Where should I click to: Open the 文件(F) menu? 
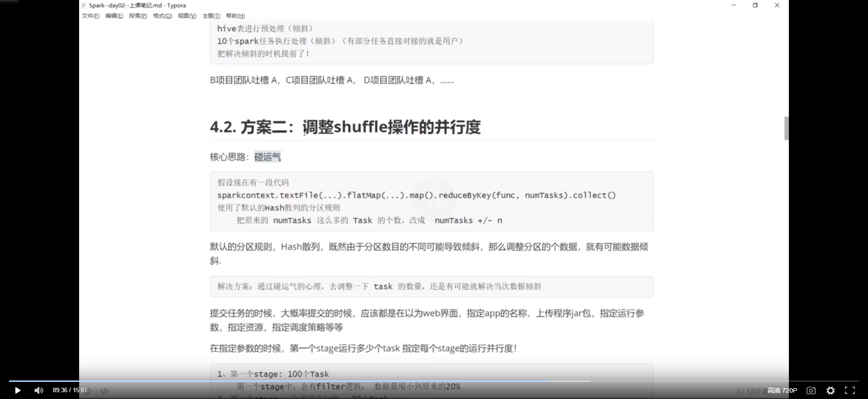tap(90, 16)
